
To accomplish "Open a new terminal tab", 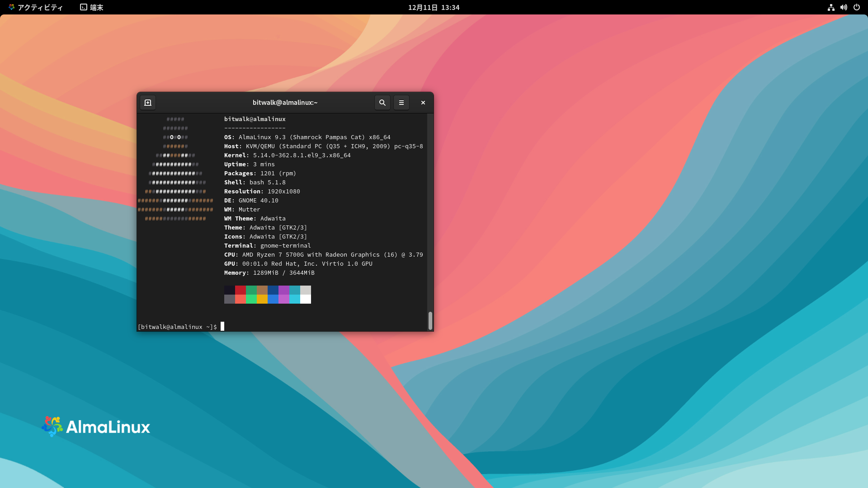I will coord(148,103).
